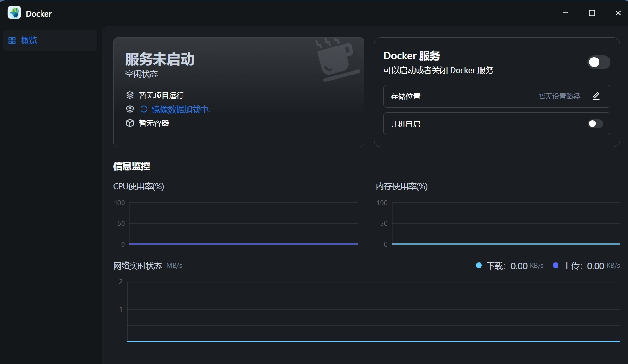This screenshot has width=628, height=364.
Task: Click the CPU使用率(%) chart title
Action: 139,186
